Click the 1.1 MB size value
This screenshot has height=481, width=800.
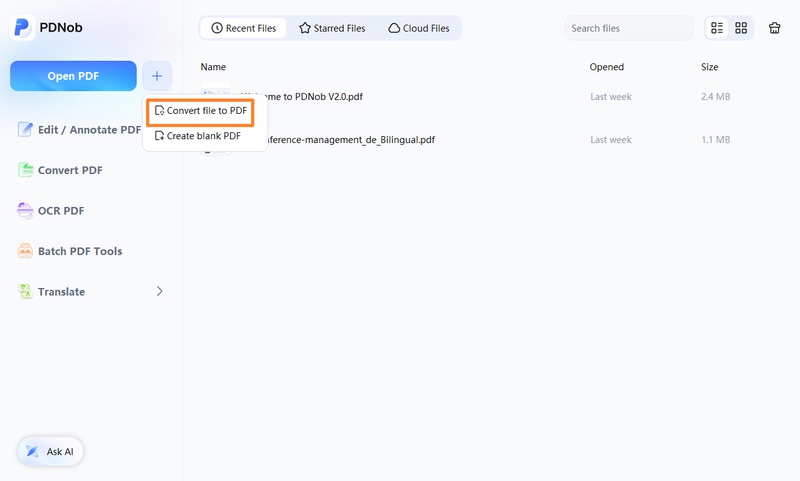[x=715, y=140]
